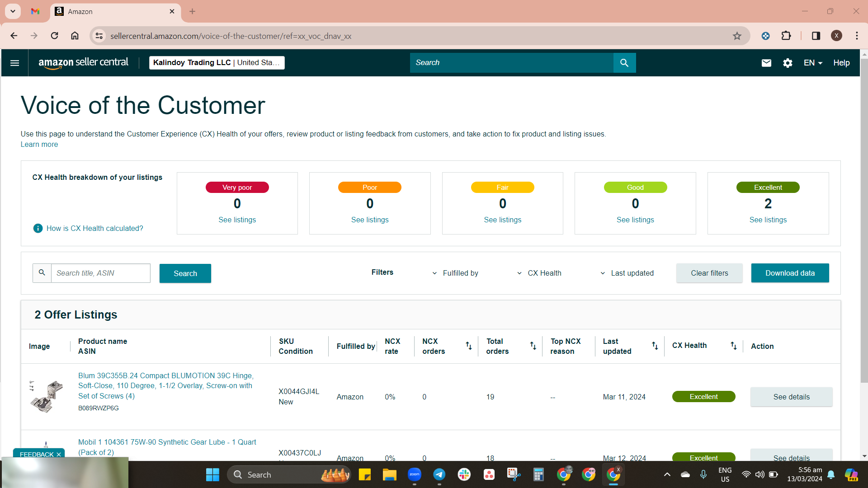This screenshot has width=868, height=488.
Task: Open Telegram from the taskbar
Action: click(x=439, y=474)
